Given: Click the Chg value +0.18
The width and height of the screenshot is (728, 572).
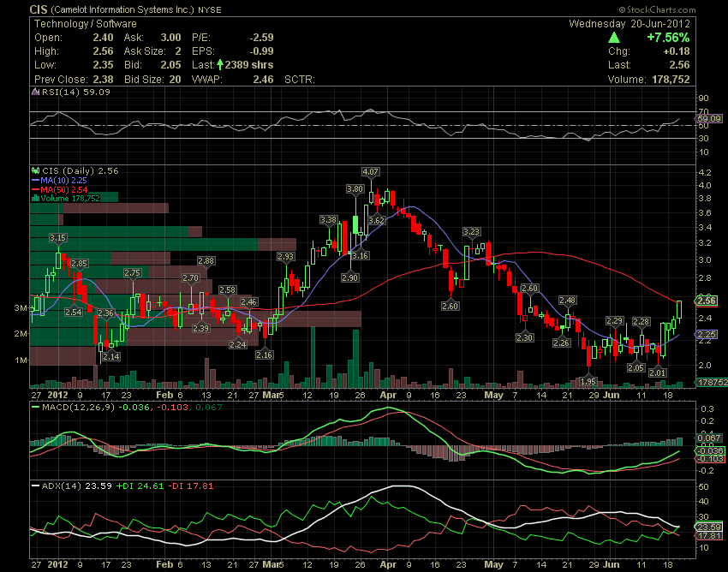Looking at the screenshot, I should pos(677,51).
